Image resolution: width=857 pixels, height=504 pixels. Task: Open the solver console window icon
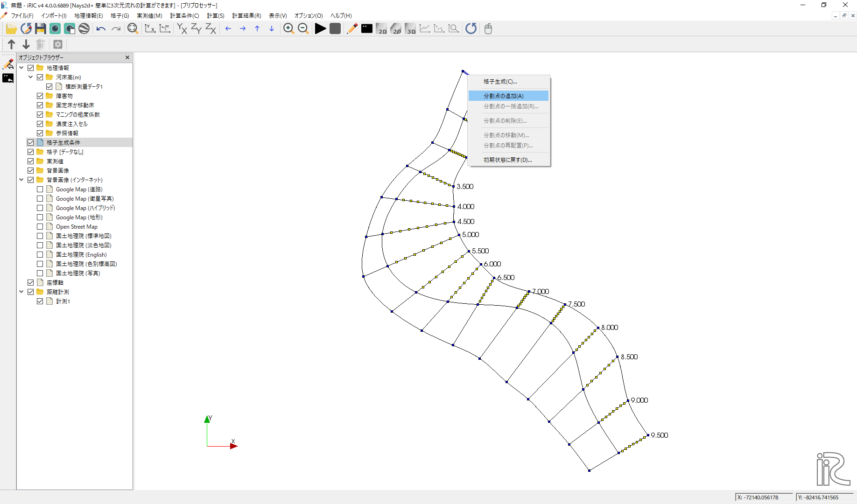tap(367, 29)
